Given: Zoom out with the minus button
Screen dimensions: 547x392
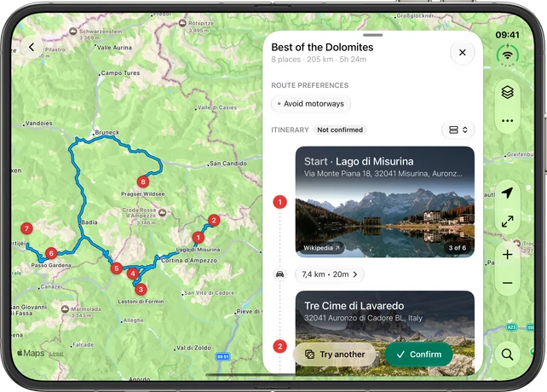Looking at the screenshot, I should (x=507, y=283).
